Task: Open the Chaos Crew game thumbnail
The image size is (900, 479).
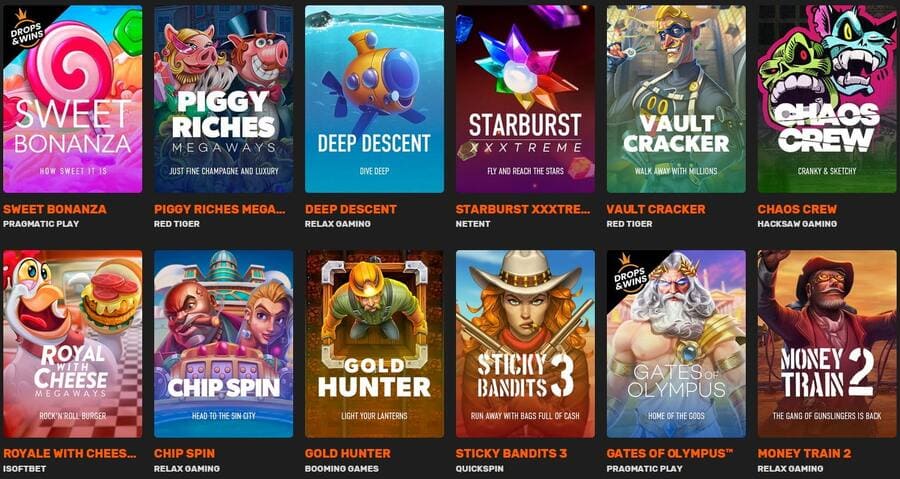Action: click(827, 99)
